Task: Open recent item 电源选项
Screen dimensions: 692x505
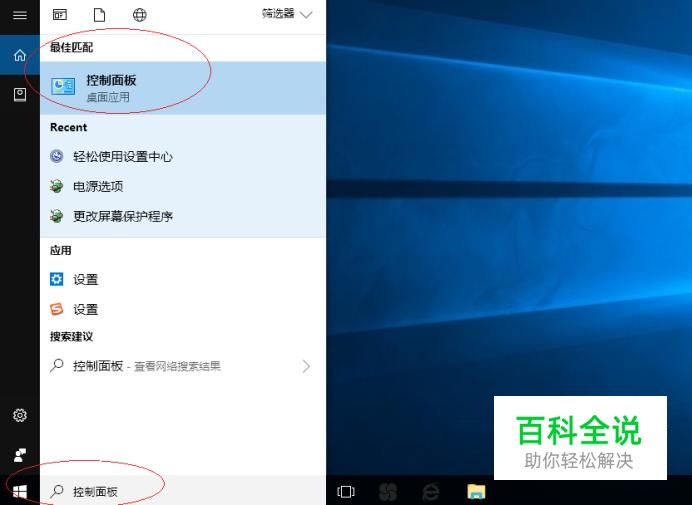Action: 183,186
